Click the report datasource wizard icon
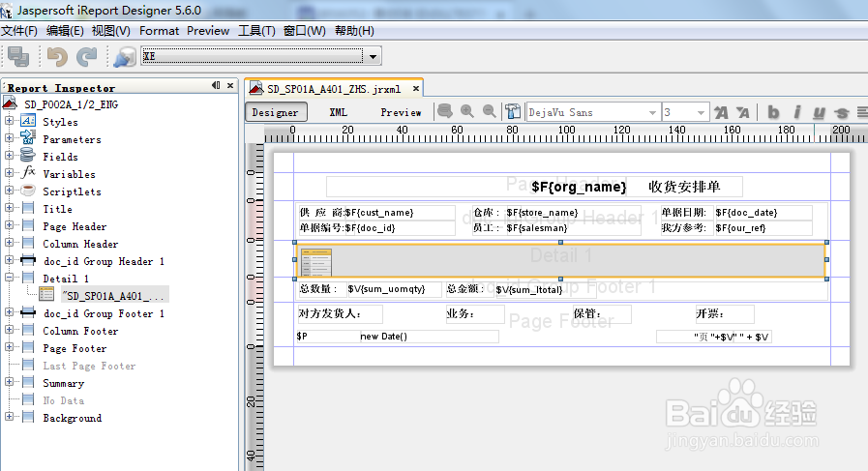 coord(125,56)
